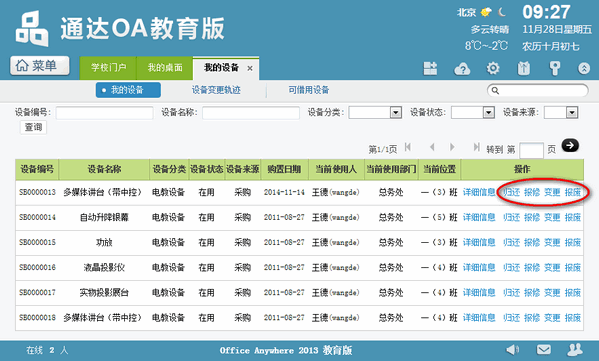The height and width of the screenshot is (361, 599).
Task: Go to first page icon
Action: pyautogui.click(x=408, y=147)
